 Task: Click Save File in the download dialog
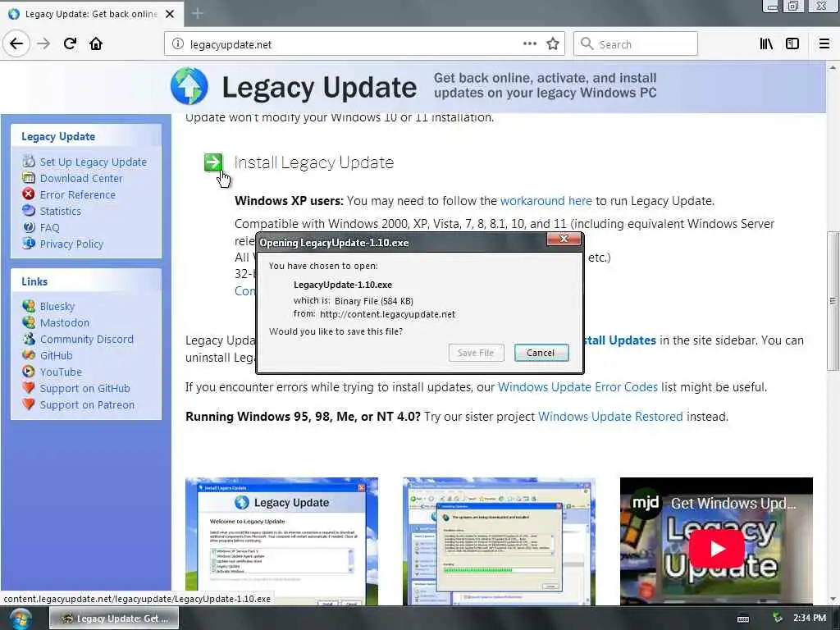coord(476,353)
